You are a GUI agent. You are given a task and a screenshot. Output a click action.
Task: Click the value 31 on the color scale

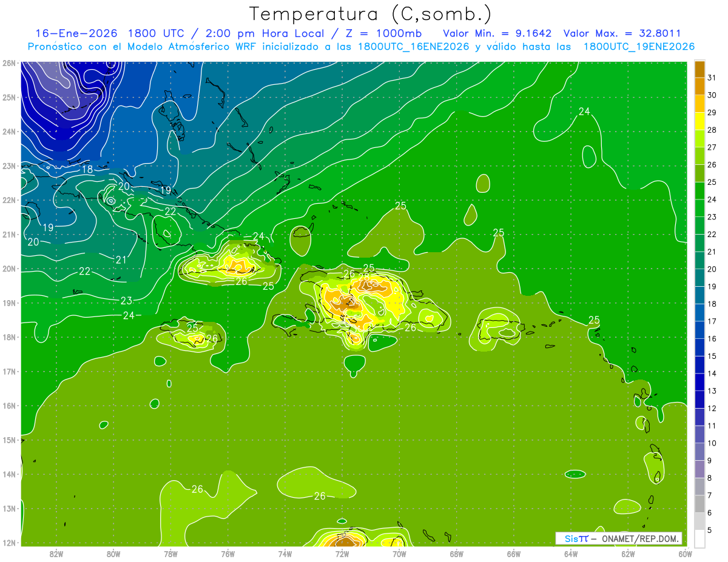tap(712, 78)
